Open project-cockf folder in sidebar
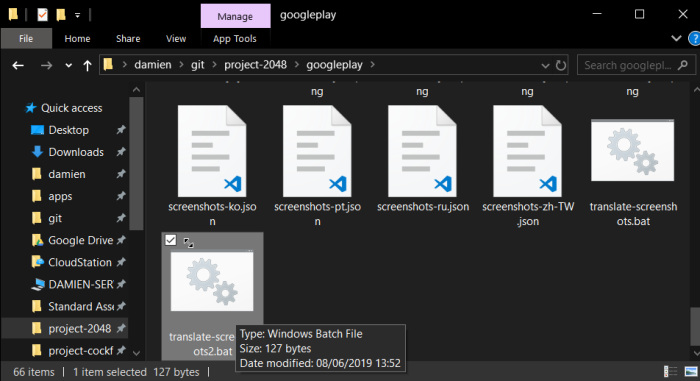The height and width of the screenshot is (381, 700). 80,351
